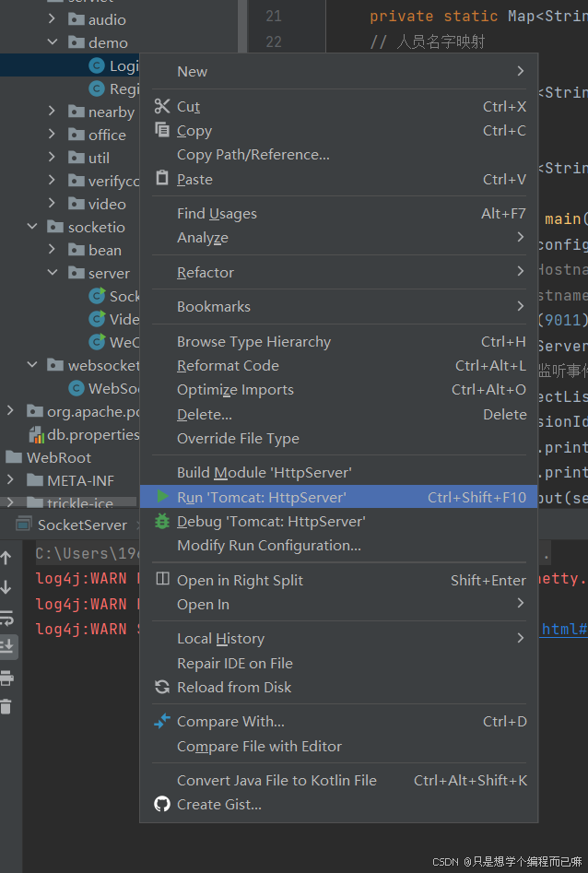The image size is (588, 873).
Task: Collapse the socketio package
Action: point(32,226)
